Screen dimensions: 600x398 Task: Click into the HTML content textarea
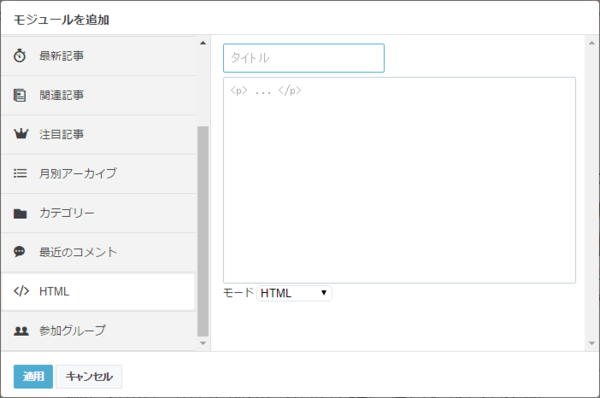pyautogui.click(x=399, y=180)
